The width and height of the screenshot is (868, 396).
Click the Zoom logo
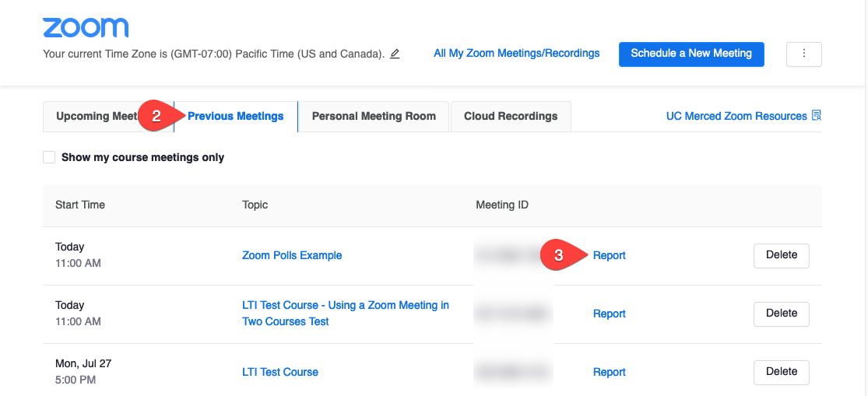86,28
